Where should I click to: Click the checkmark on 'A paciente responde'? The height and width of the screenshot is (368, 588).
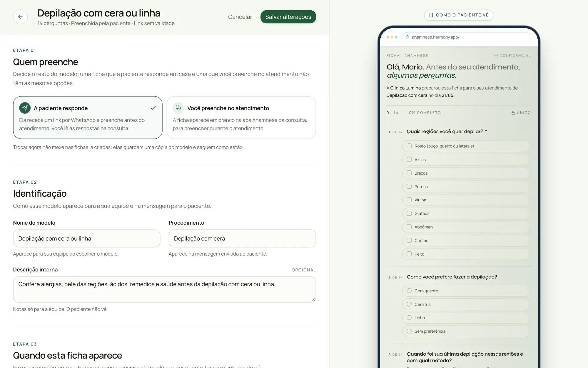click(x=153, y=108)
